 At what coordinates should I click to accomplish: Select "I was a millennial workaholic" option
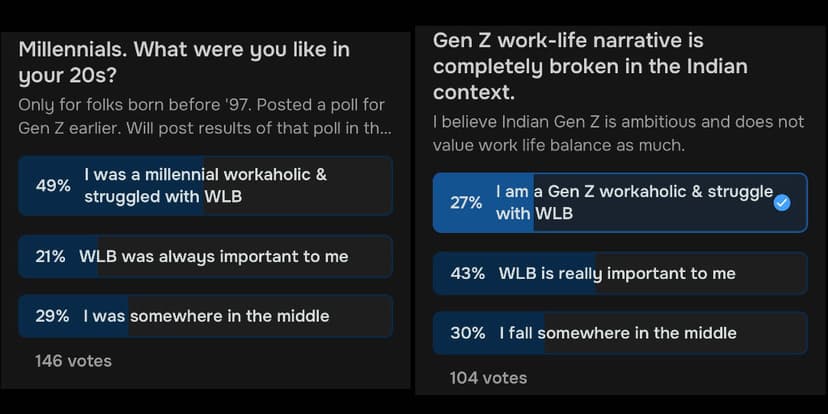[205, 186]
